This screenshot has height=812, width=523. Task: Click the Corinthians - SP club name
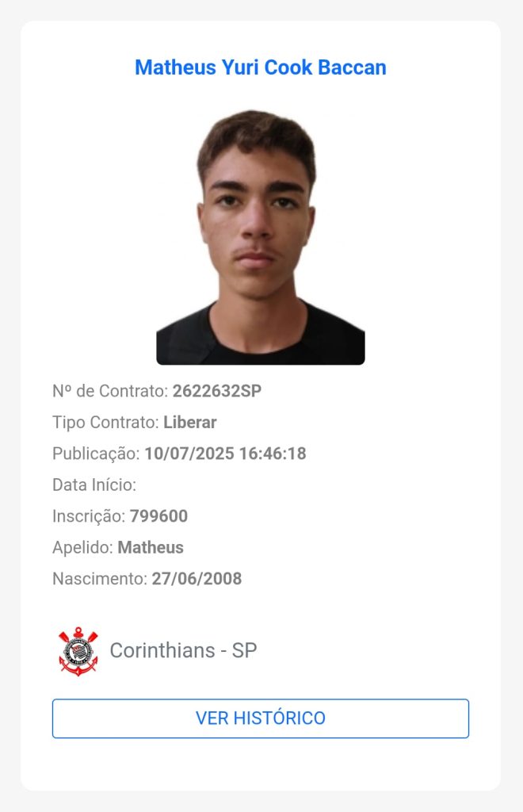point(183,650)
